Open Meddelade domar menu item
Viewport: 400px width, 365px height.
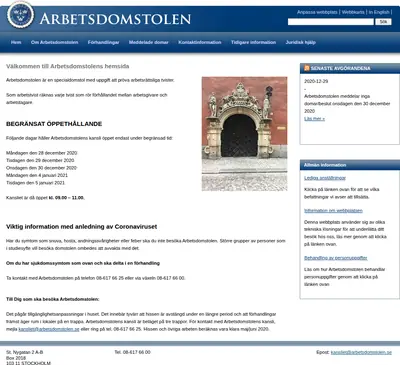pos(149,42)
